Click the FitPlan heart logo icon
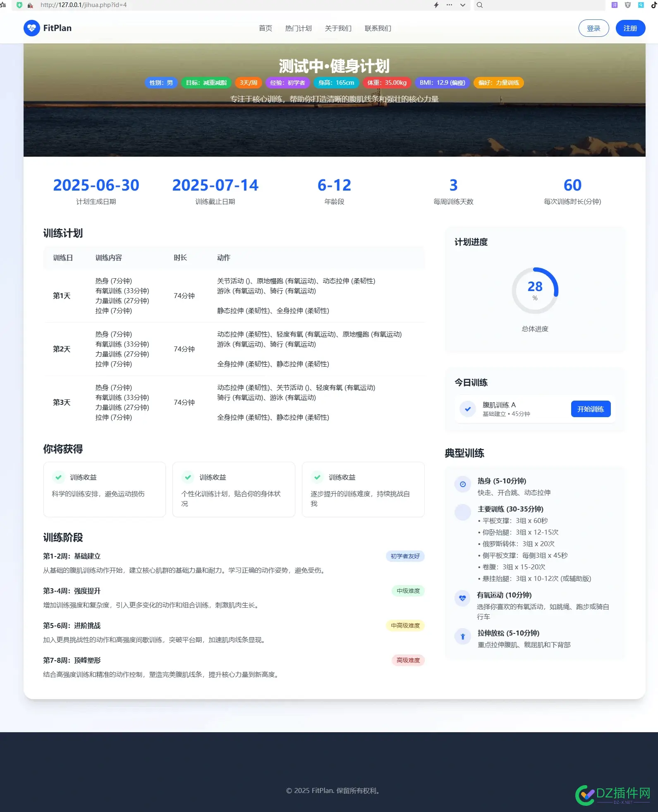 31,28
